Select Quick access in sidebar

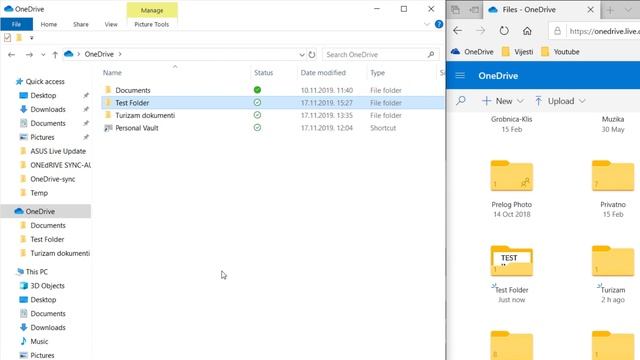pyautogui.click(x=45, y=82)
